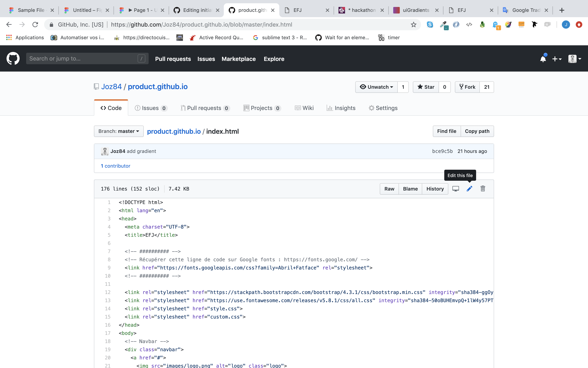588x368 pixels.
Task: Open the Applications grid icon in bookmarks bar
Action: click(9, 37)
